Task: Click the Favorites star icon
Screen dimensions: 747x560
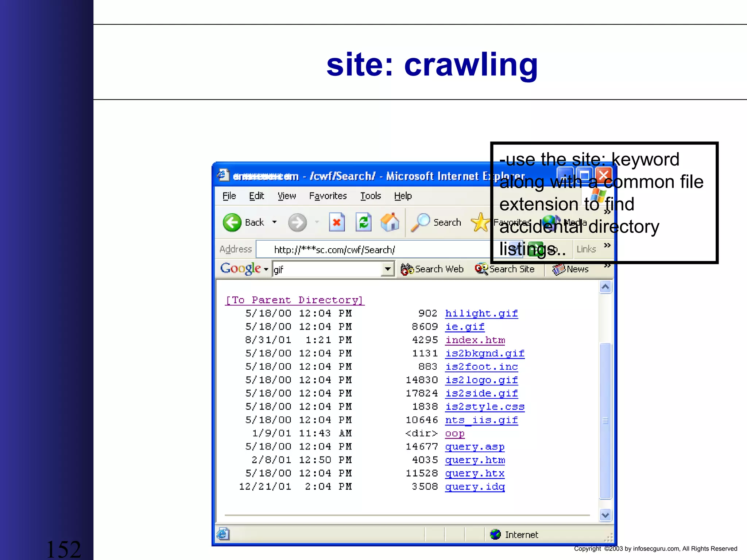Action: point(480,222)
